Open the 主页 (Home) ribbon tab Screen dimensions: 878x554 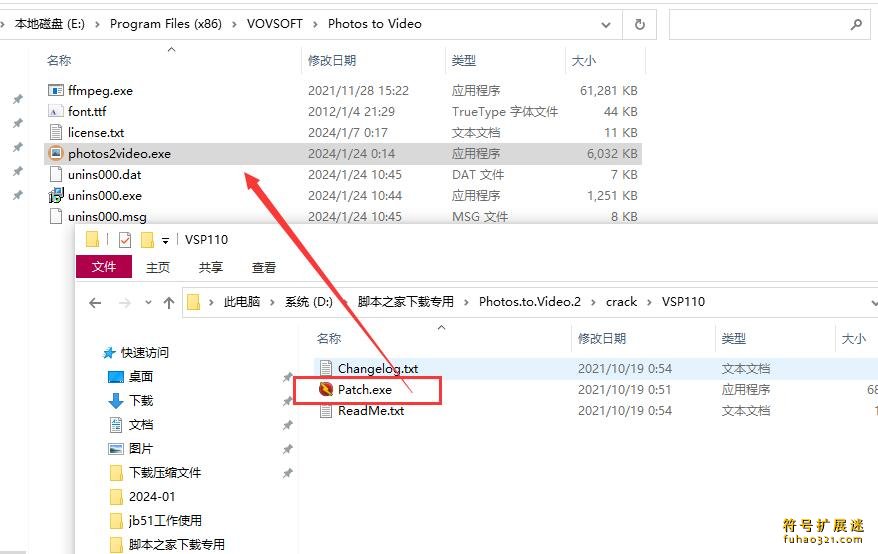coord(157,268)
